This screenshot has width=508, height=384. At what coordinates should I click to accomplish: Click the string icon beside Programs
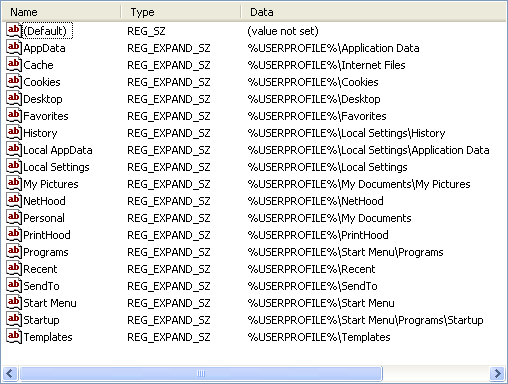pyautogui.click(x=14, y=251)
